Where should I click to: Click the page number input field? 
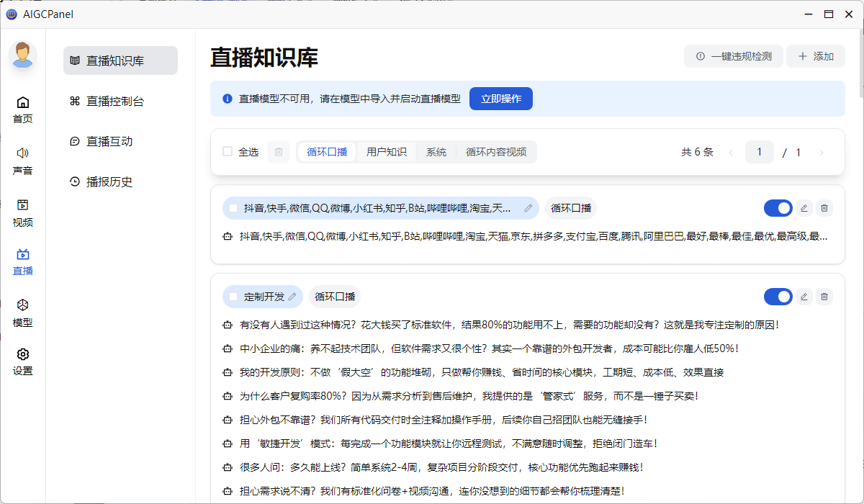coord(759,152)
